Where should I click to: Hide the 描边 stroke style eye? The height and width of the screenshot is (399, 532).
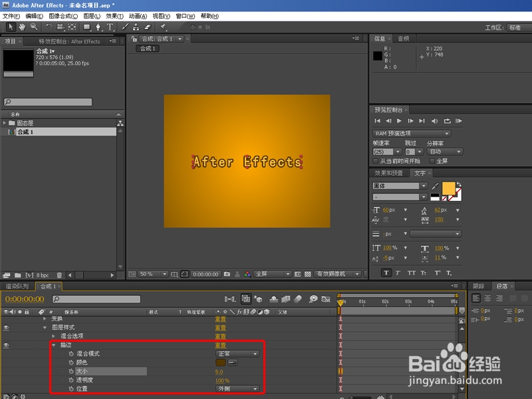point(6,345)
